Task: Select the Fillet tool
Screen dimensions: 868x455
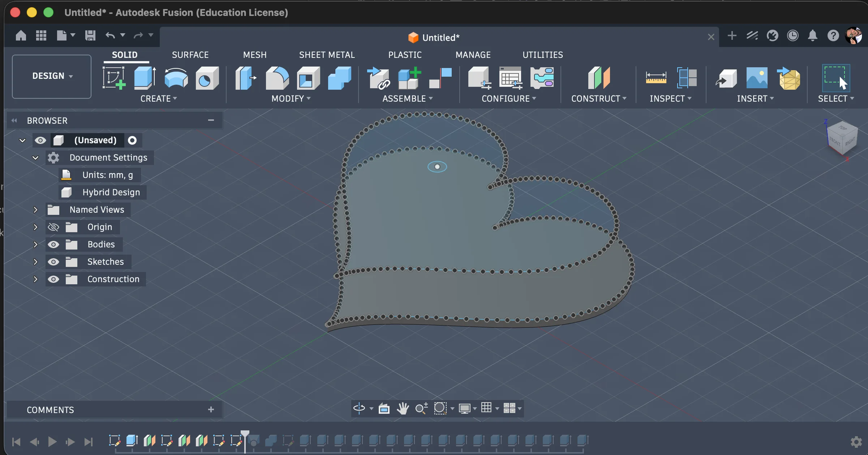Action: [277, 78]
